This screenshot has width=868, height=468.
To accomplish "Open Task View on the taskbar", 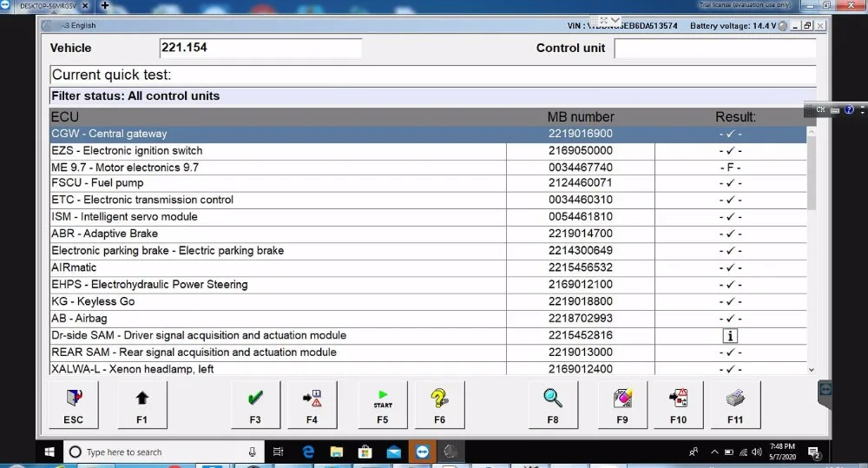I will tap(279, 452).
